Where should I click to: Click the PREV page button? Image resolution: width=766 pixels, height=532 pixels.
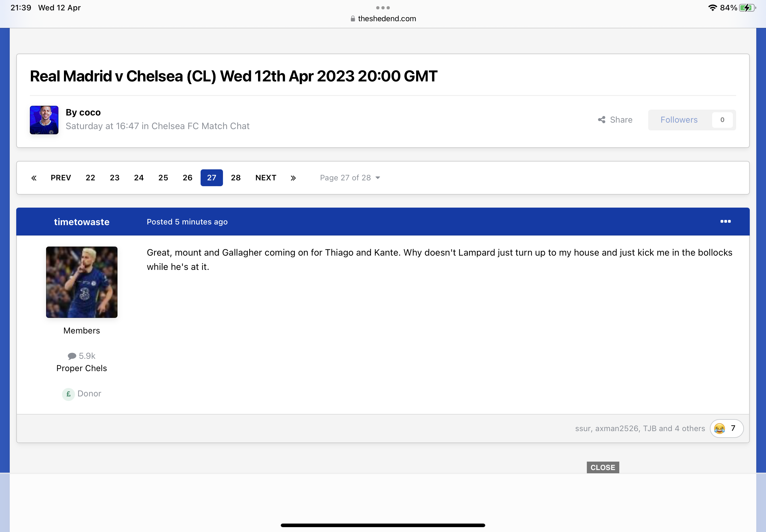tap(61, 178)
